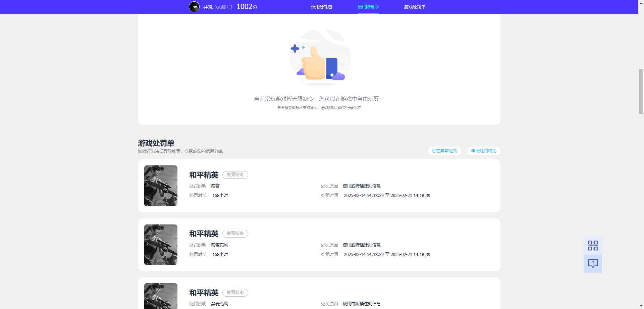Open the QR code floating icon
The height and width of the screenshot is (309, 644).
pyautogui.click(x=593, y=246)
